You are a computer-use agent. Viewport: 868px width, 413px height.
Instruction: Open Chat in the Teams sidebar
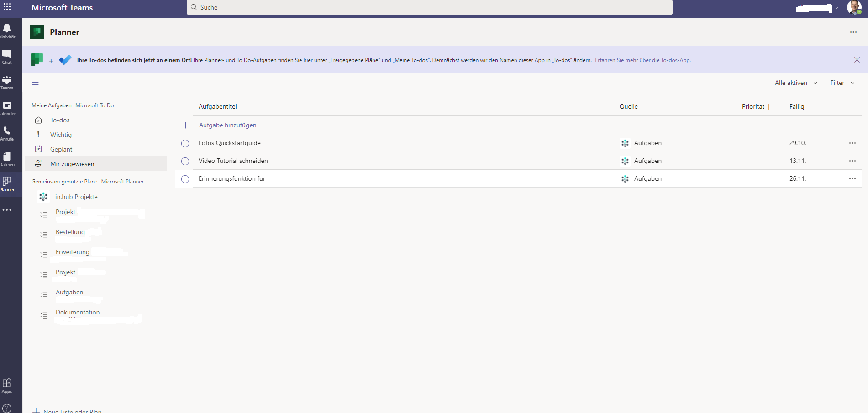(x=7, y=57)
